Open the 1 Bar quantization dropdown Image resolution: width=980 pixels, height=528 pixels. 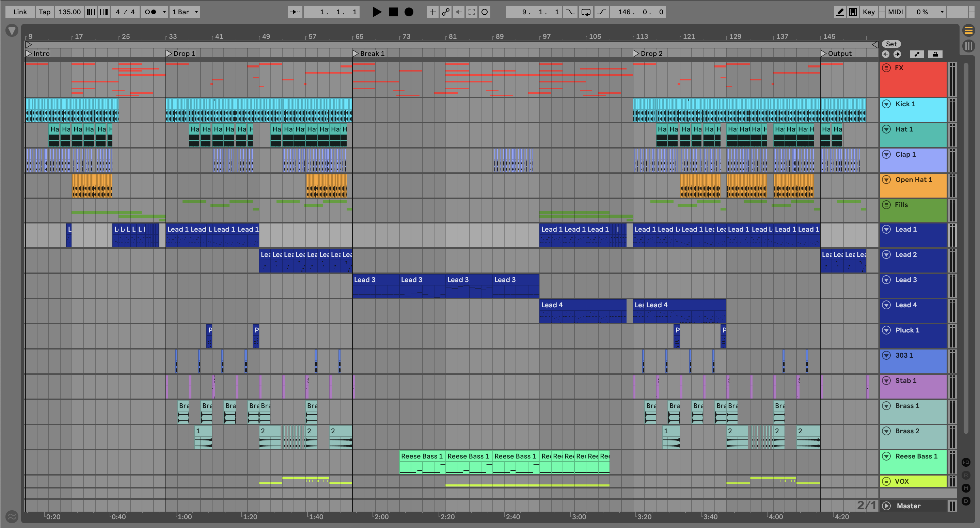(185, 12)
